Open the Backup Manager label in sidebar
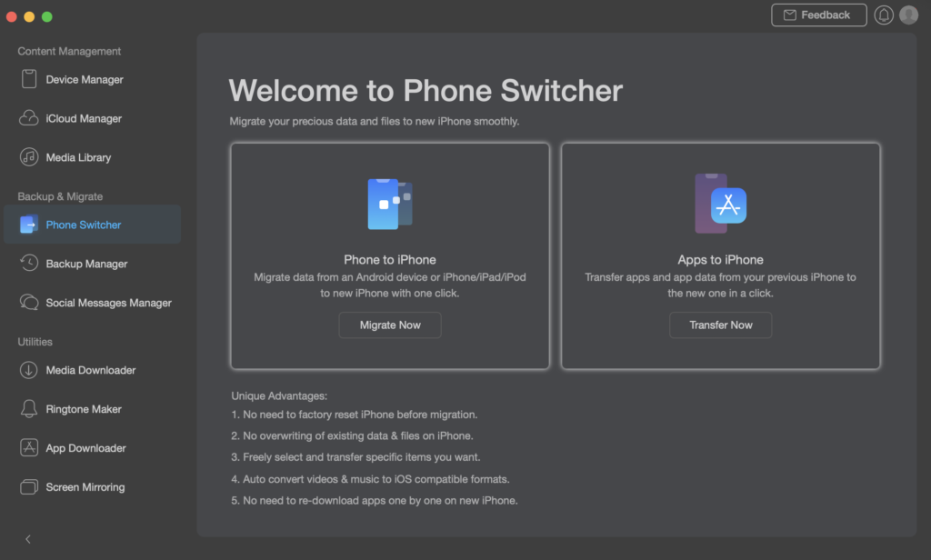This screenshot has width=931, height=560. pos(86,264)
